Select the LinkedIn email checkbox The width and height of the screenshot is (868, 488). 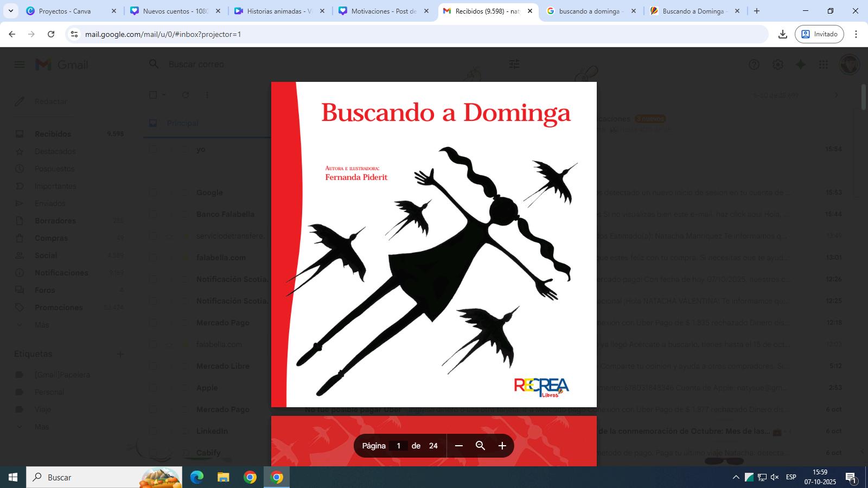pos(153,431)
